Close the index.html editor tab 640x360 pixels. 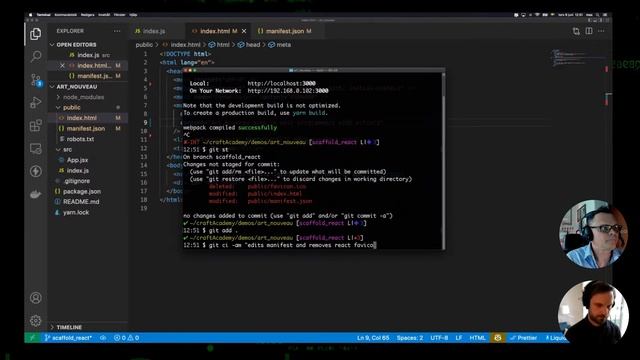[244, 31]
